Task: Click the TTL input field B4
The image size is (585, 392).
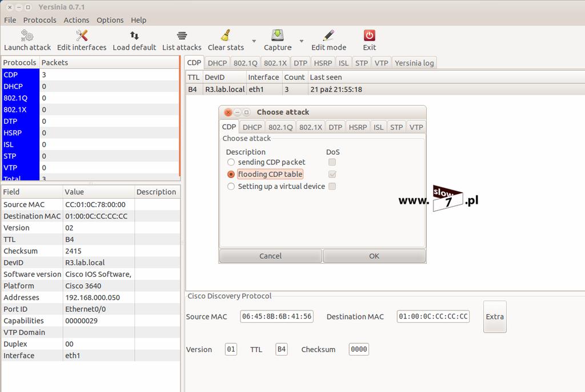Action: coord(281,349)
